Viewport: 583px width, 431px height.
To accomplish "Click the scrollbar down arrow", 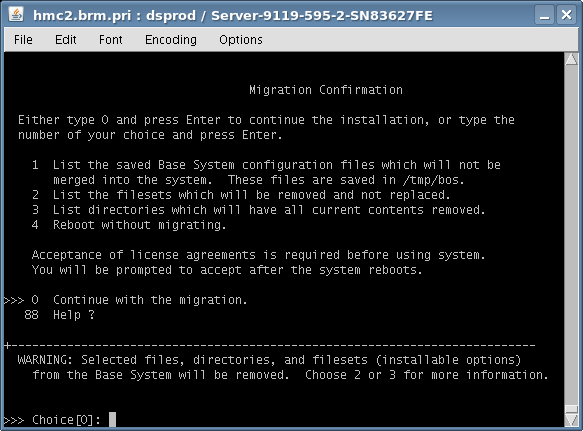I will click(x=571, y=420).
